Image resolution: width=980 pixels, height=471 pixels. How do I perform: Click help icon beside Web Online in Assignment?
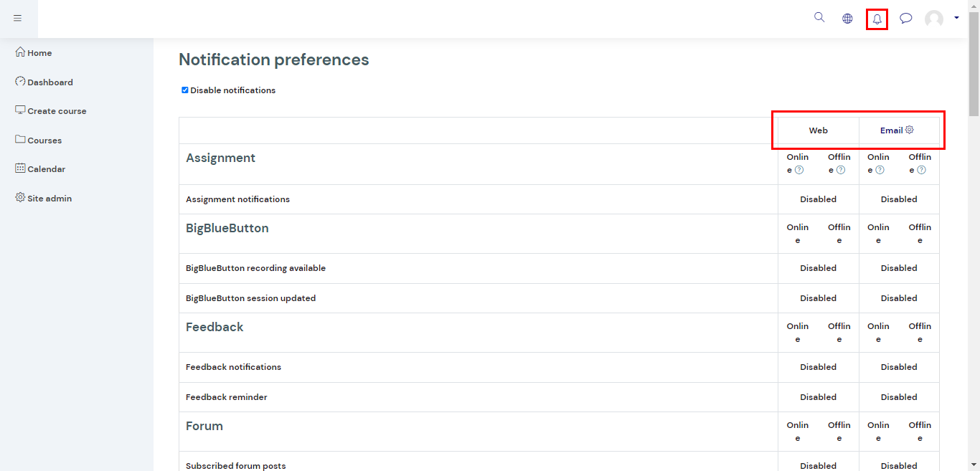[x=799, y=170]
